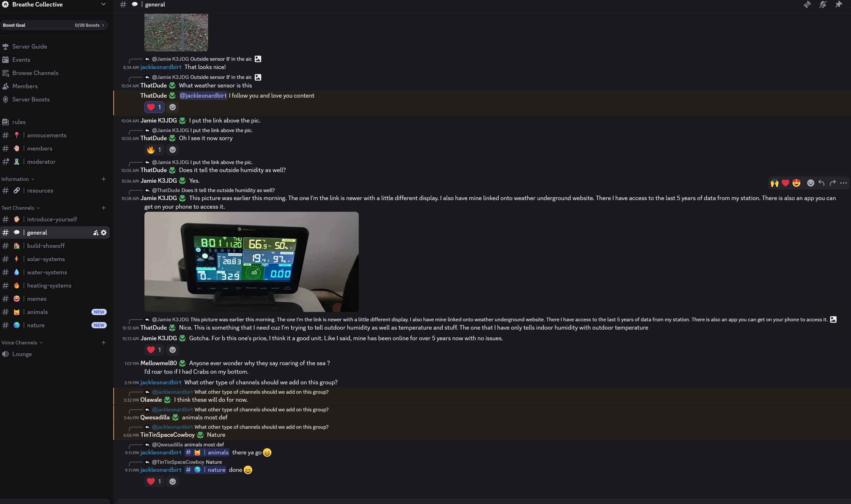This screenshot has width=851, height=504.
Task: Add raised hands quick reaction
Action: coord(774,183)
